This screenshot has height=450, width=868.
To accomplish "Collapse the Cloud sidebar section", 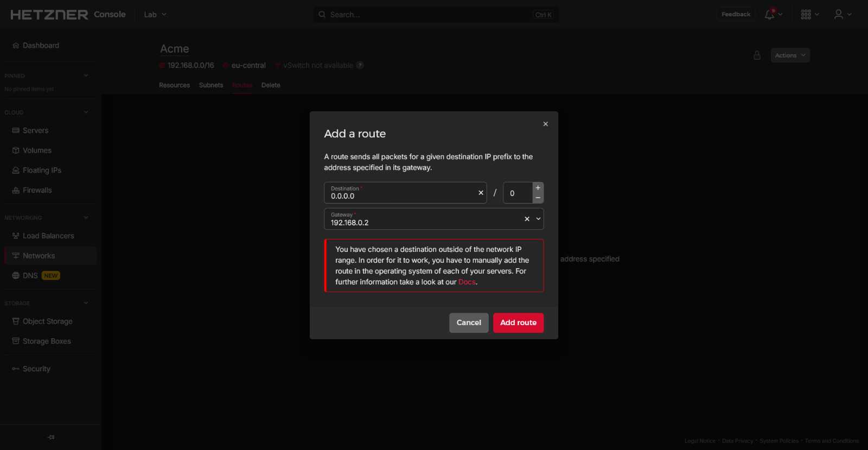I will click(86, 112).
